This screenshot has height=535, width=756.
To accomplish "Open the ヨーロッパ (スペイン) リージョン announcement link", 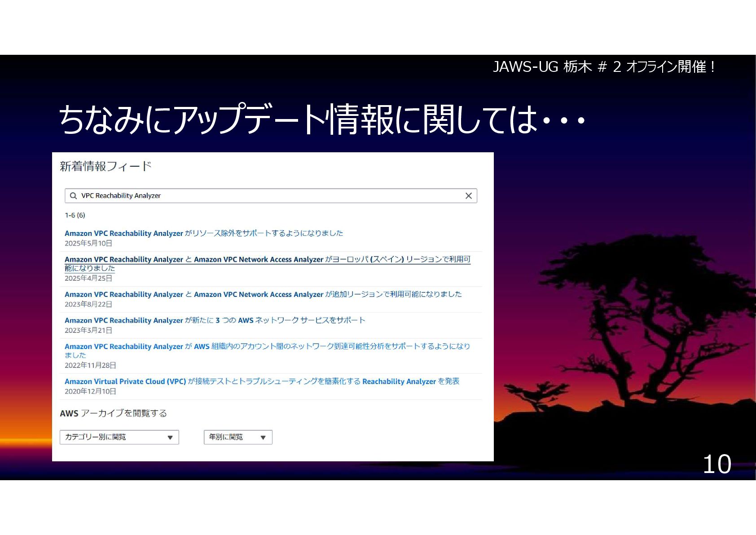I will tap(268, 264).
